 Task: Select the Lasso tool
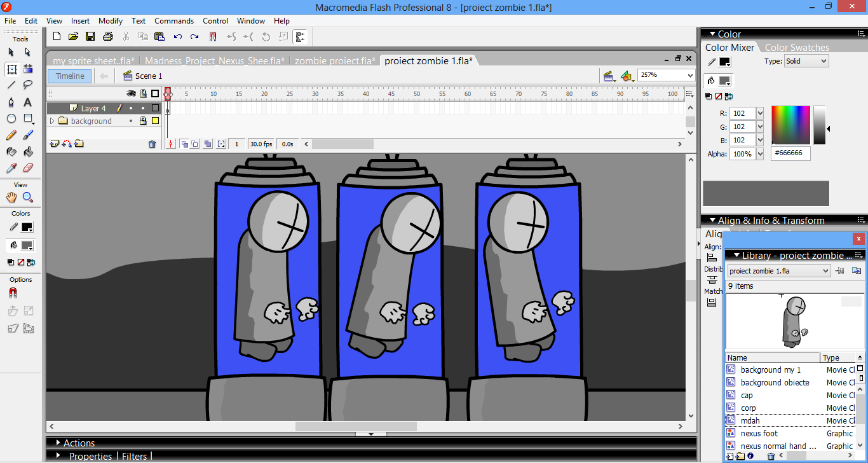pyautogui.click(x=28, y=85)
